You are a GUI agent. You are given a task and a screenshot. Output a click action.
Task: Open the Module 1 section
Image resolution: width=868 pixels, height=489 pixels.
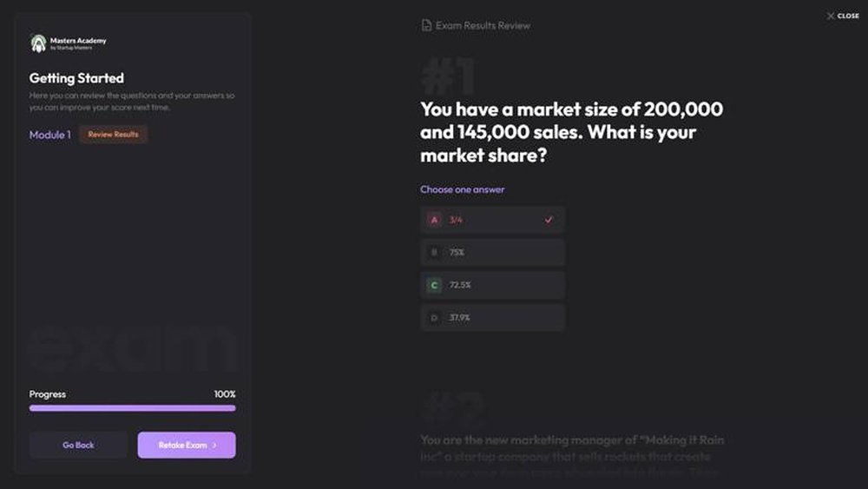tap(50, 135)
